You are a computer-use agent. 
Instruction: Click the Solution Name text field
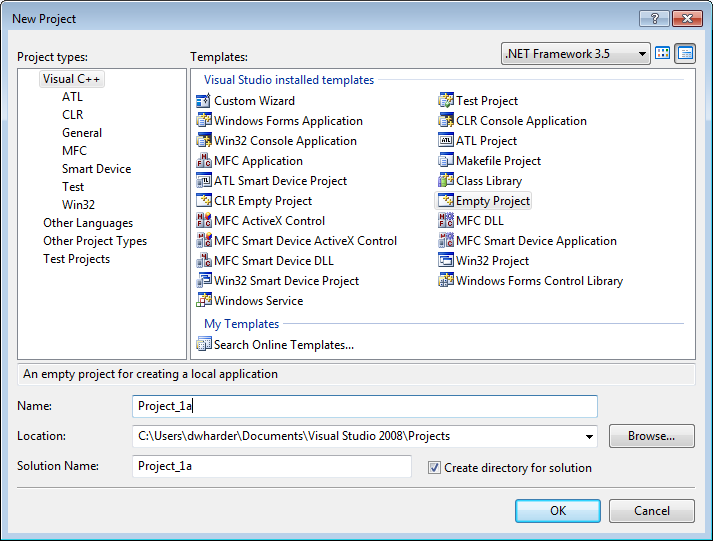[x=271, y=467]
